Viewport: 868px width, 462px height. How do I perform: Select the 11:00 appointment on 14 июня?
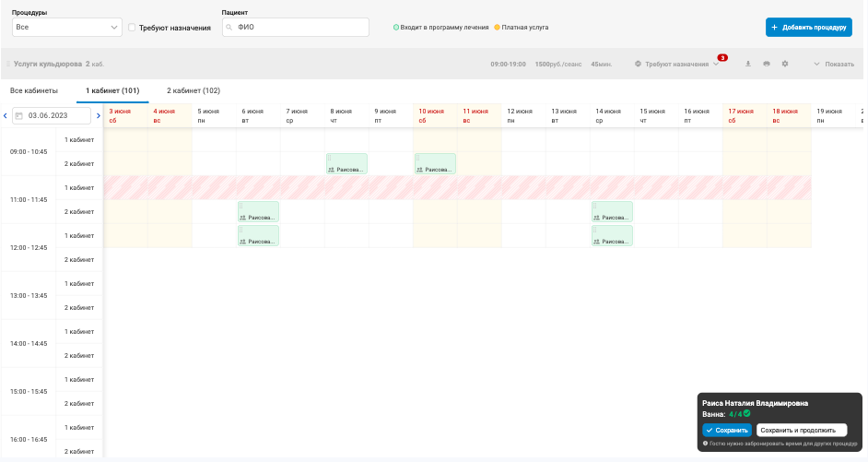[612, 211]
